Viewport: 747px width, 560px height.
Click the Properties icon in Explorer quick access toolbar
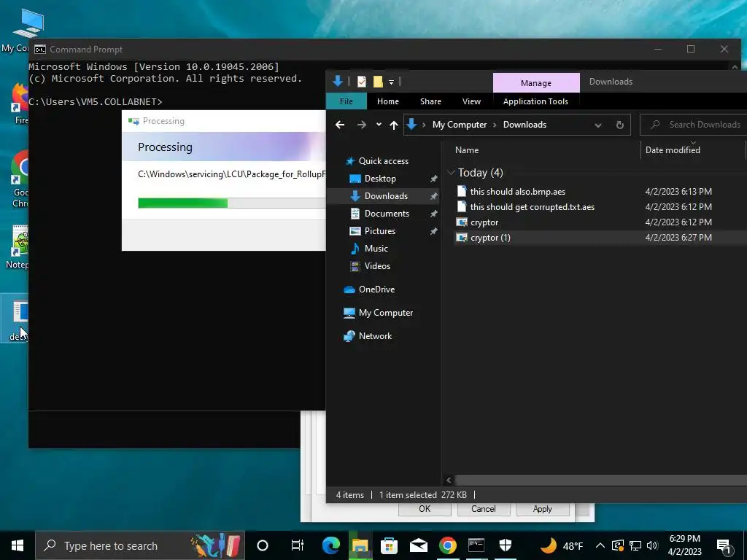(362, 82)
